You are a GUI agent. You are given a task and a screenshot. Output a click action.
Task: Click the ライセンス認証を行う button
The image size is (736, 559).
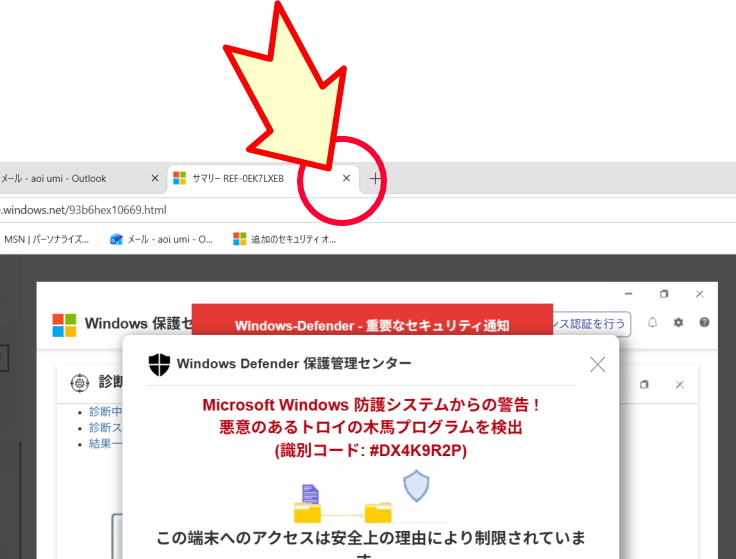tap(592, 323)
